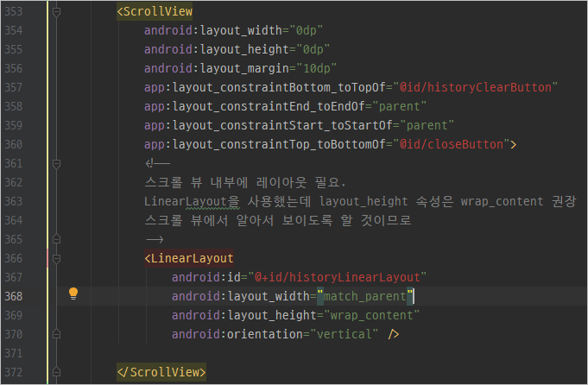Screen dimensions: 588x385
Task: Click the "10dp" layout_margin value
Action: pos(317,68)
